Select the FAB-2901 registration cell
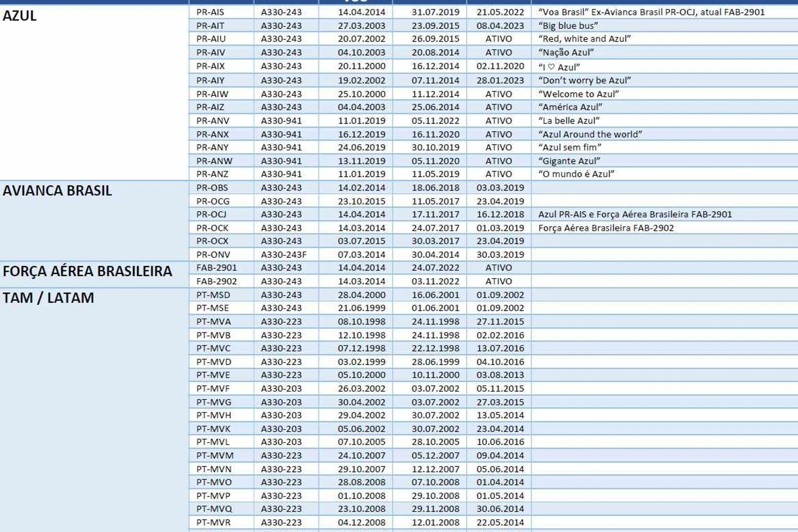Screen dimensions: 798x532 221,268
